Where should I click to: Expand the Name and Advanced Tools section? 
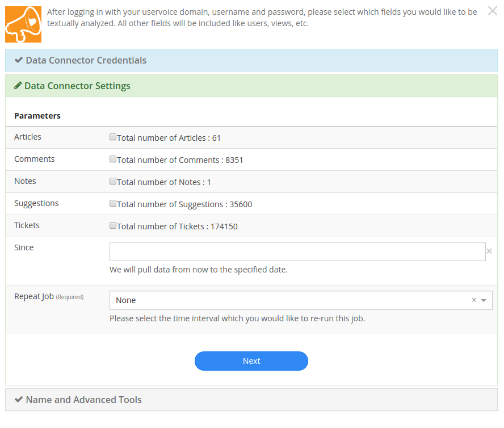tap(251, 400)
